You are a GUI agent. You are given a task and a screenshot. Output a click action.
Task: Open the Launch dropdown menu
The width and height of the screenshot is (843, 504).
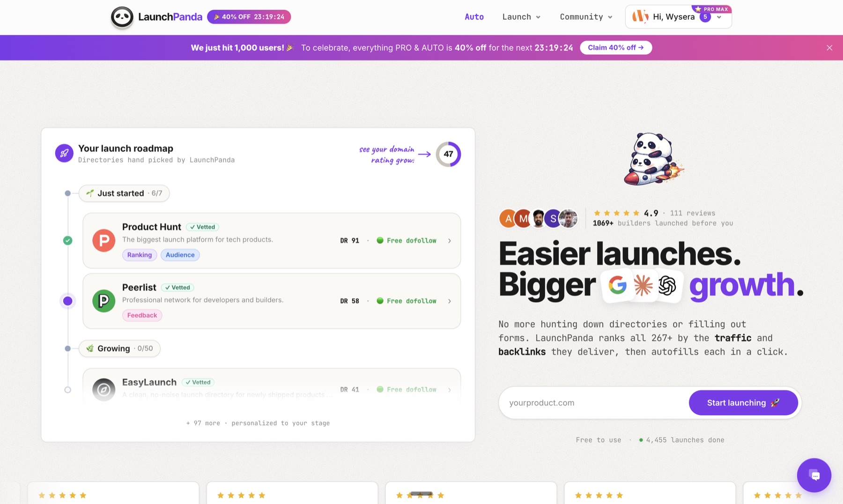tap(521, 17)
